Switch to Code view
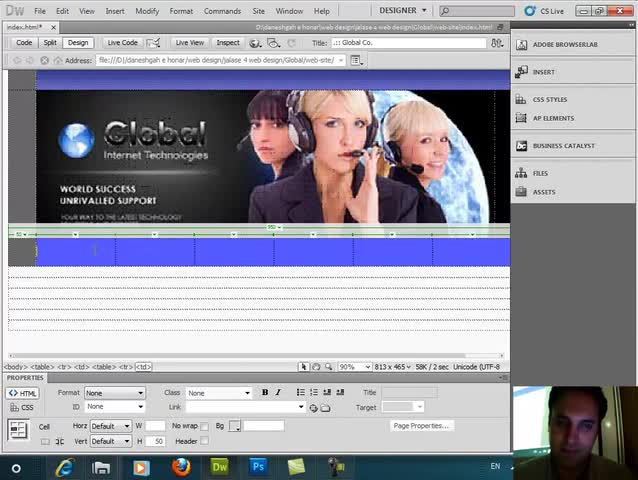The width and height of the screenshot is (638, 480). click(x=24, y=43)
